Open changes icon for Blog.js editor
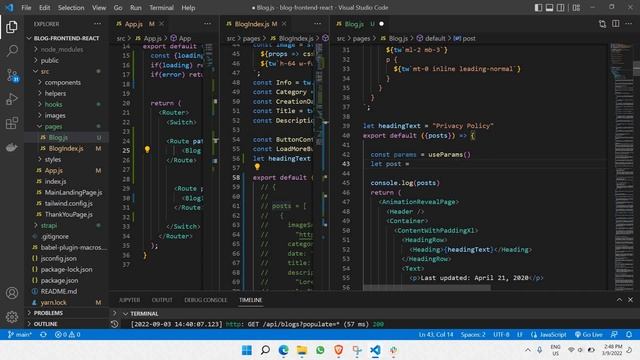This screenshot has height=360, width=640. 602,24
